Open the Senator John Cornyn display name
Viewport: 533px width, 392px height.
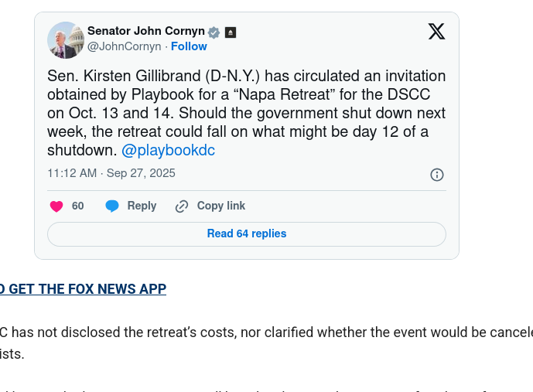pyautogui.click(x=145, y=32)
